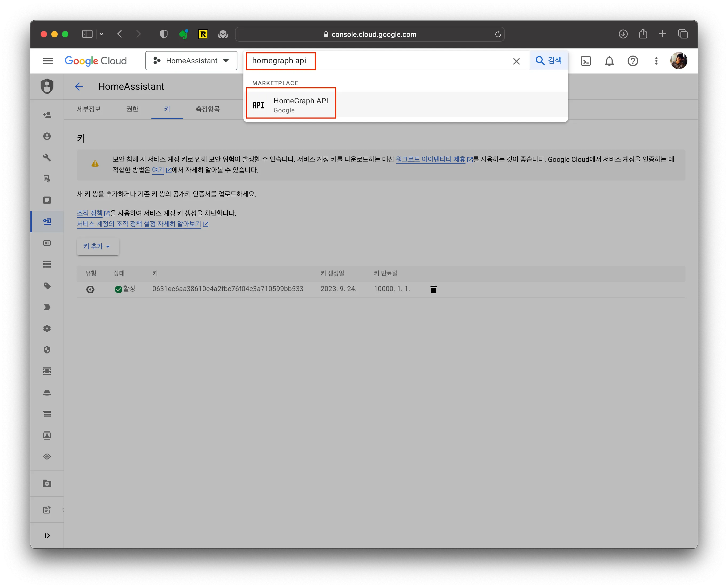Open the selected Service Accounts sidebar icon
The height and width of the screenshot is (588, 728).
tap(47, 222)
